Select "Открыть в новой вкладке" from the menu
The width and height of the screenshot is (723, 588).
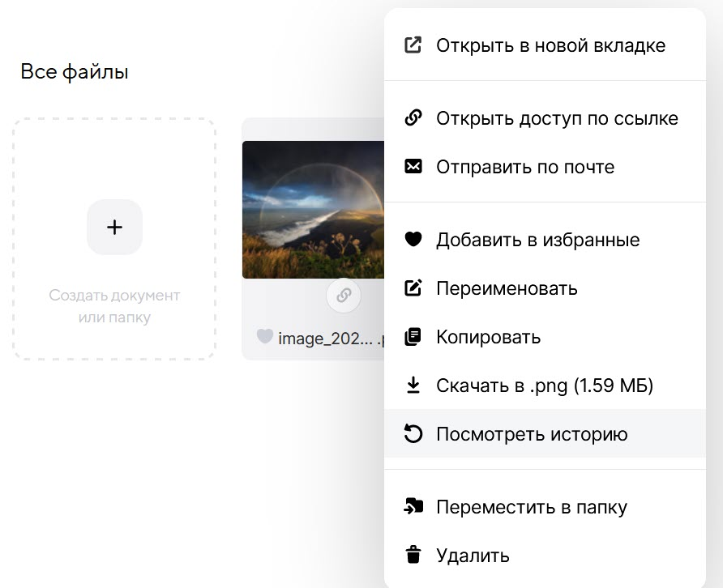point(550,45)
